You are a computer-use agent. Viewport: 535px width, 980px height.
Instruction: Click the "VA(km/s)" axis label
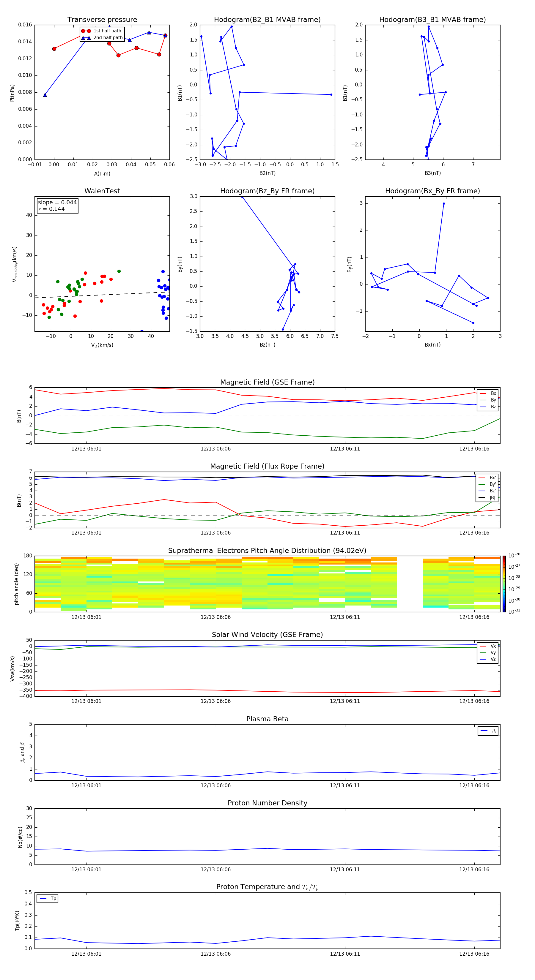click(x=102, y=345)
